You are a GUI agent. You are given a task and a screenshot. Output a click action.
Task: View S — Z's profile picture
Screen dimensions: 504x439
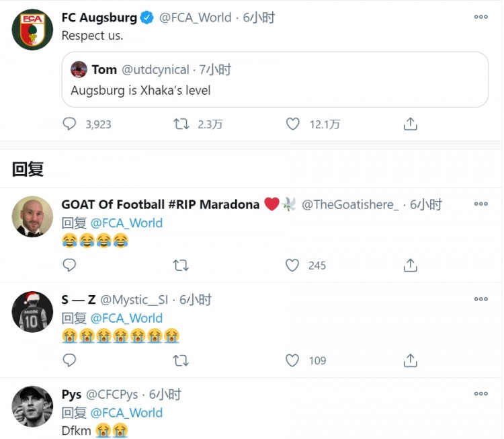[x=32, y=312]
